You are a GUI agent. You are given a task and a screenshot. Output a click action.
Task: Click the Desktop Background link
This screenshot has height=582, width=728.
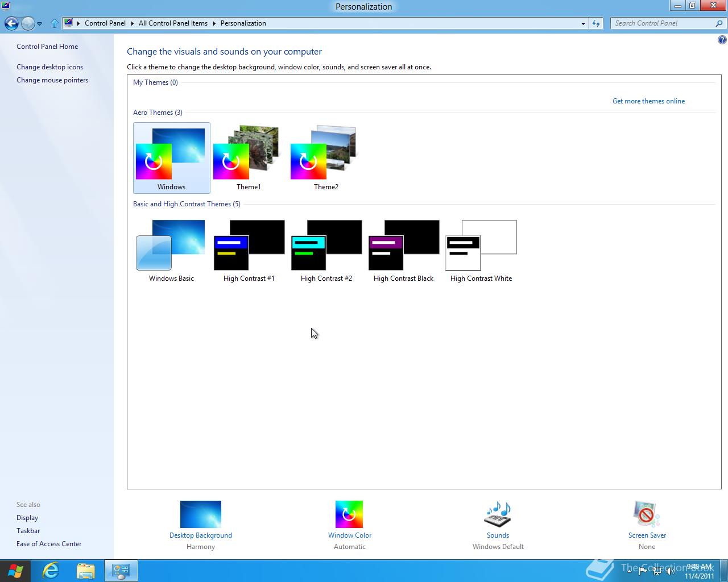[201, 535]
